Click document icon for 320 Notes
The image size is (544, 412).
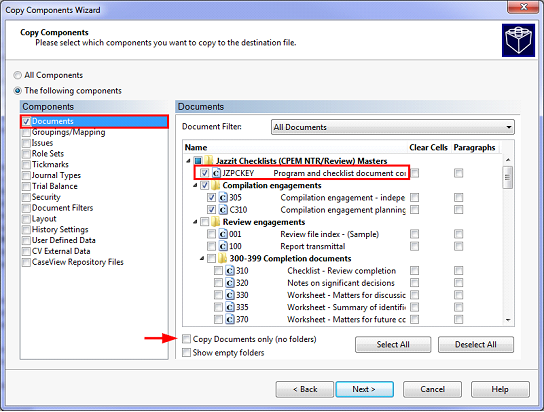230,283
